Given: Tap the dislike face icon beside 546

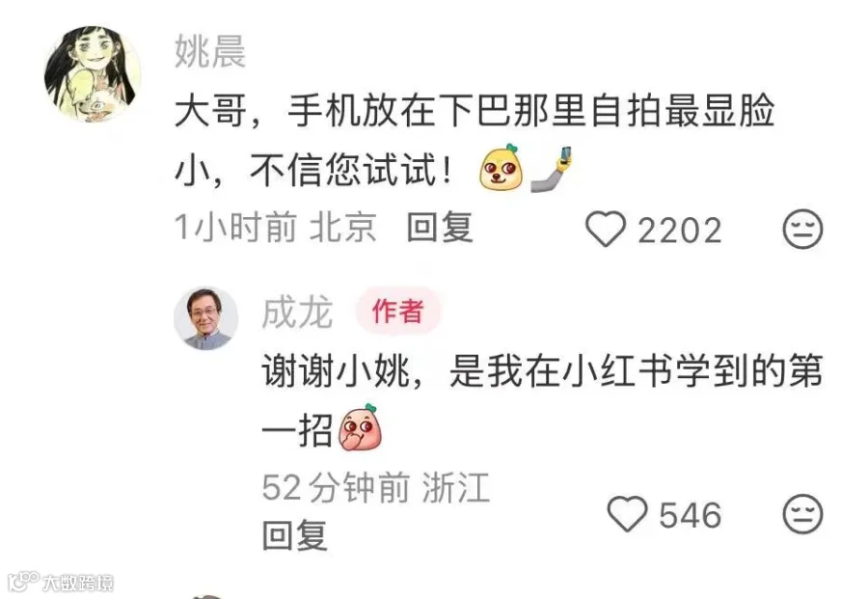Looking at the screenshot, I should (x=802, y=514).
